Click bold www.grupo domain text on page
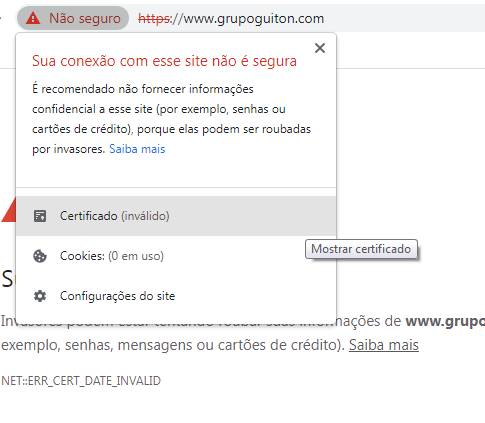Viewport: 485px width, 423px height. 445,321
